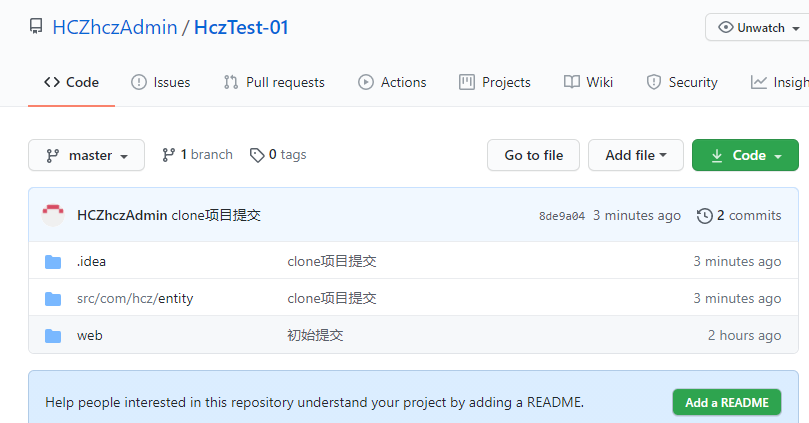Open the .idea row's commit message
The image size is (809, 423).
pos(332,261)
